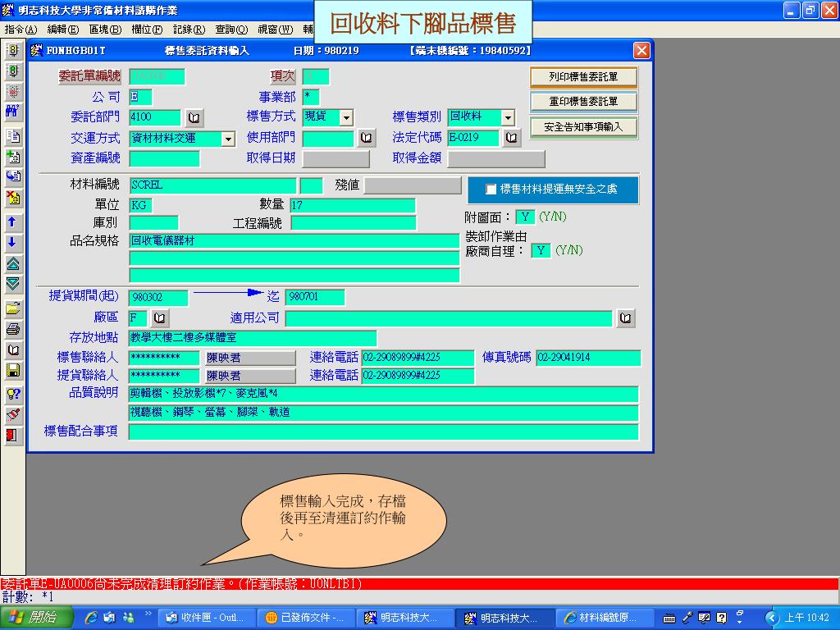The image size is (840, 630).
Task: Open the 區塊(B) menu
Action: coord(105,29)
